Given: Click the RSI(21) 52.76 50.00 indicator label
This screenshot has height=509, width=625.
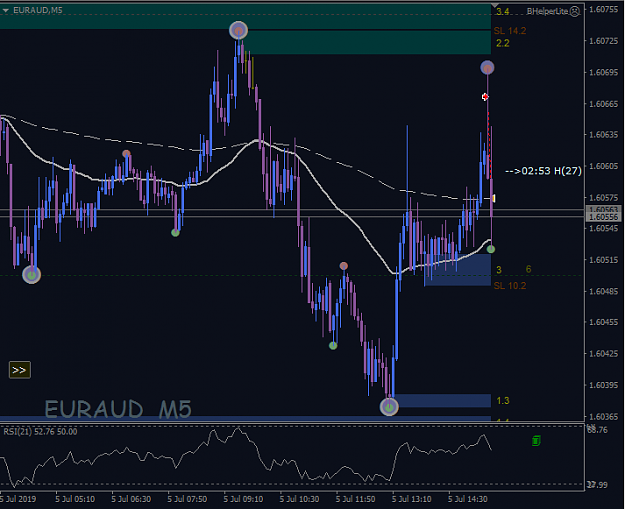Looking at the screenshot, I should point(40,431).
